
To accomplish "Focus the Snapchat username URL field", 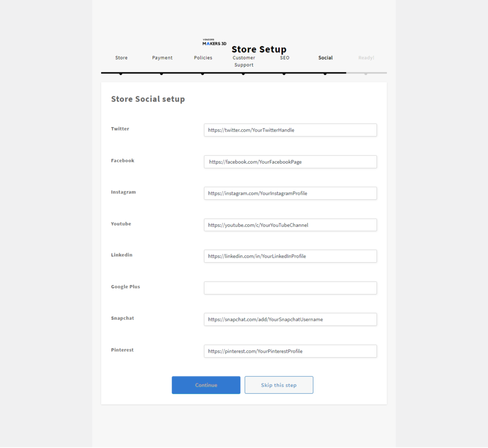I will click(290, 319).
